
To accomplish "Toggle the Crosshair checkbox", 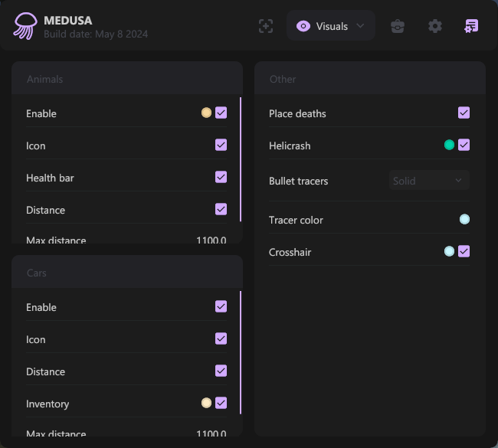I will click(x=464, y=251).
